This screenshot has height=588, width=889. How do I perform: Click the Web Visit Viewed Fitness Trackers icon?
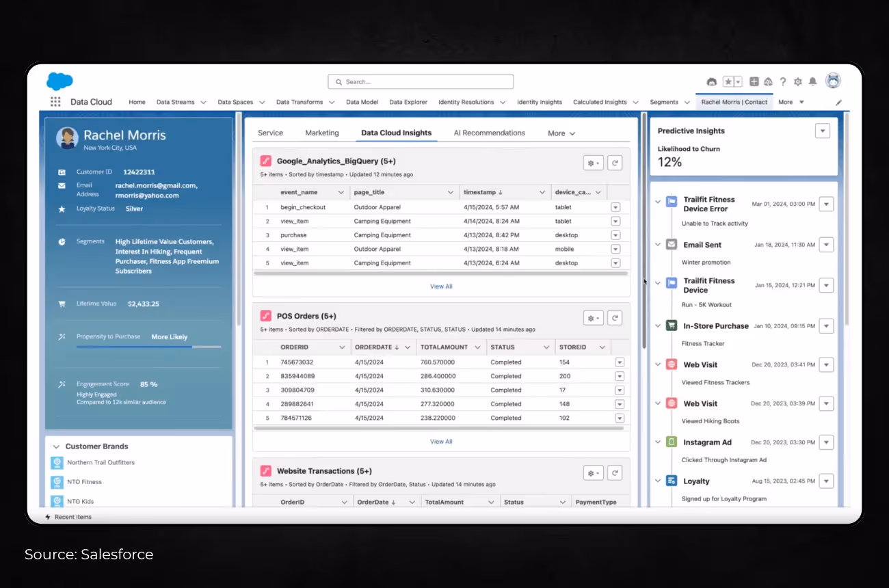(672, 365)
